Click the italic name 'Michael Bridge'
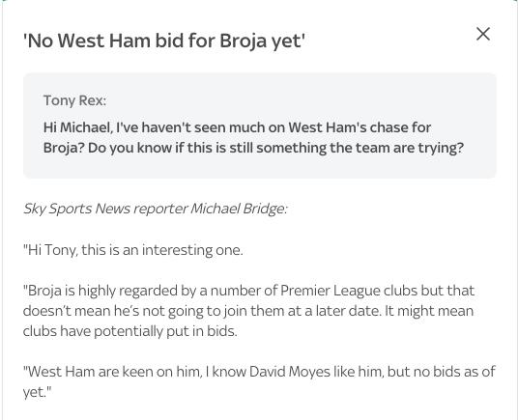 tap(237, 209)
